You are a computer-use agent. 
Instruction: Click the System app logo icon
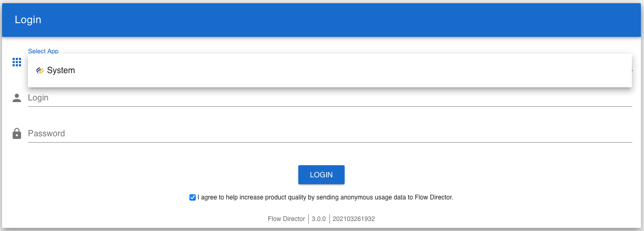click(x=40, y=71)
